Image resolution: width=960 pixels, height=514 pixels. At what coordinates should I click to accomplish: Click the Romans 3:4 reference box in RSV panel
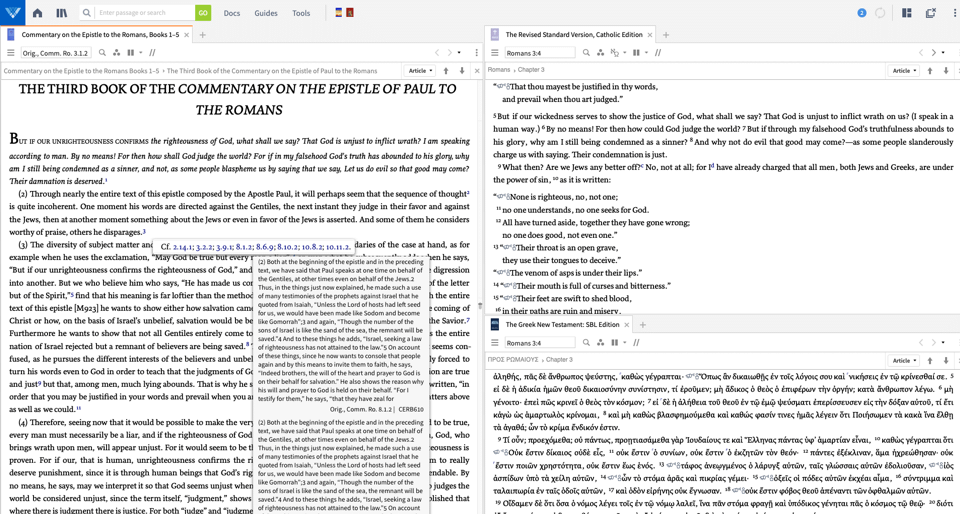tap(538, 53)
